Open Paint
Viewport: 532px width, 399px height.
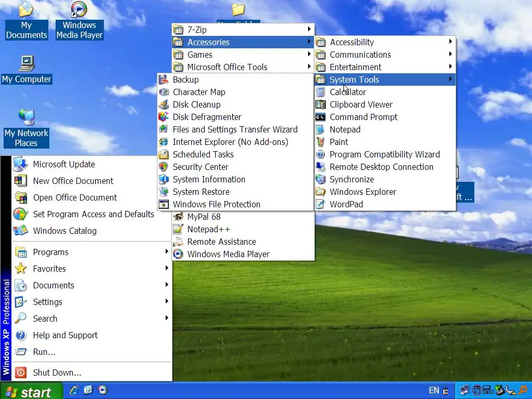(385, 142)
